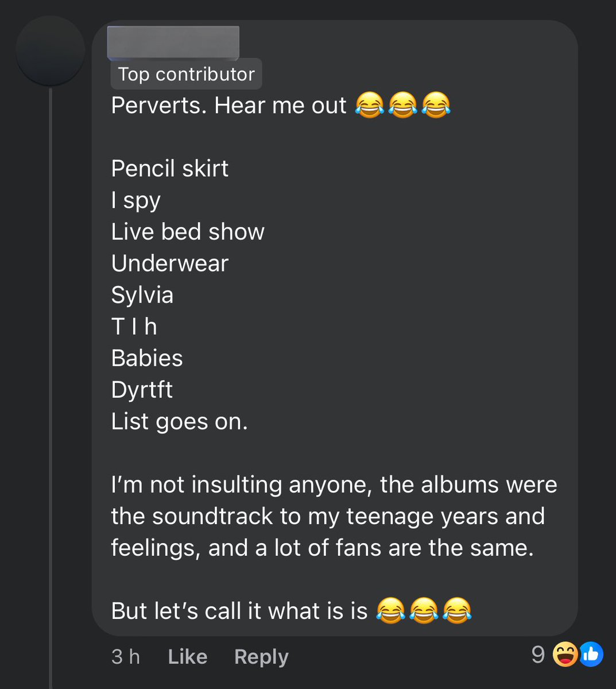Click the "I'm not insulting anyone" paragraph

click(x=334, y=516)
